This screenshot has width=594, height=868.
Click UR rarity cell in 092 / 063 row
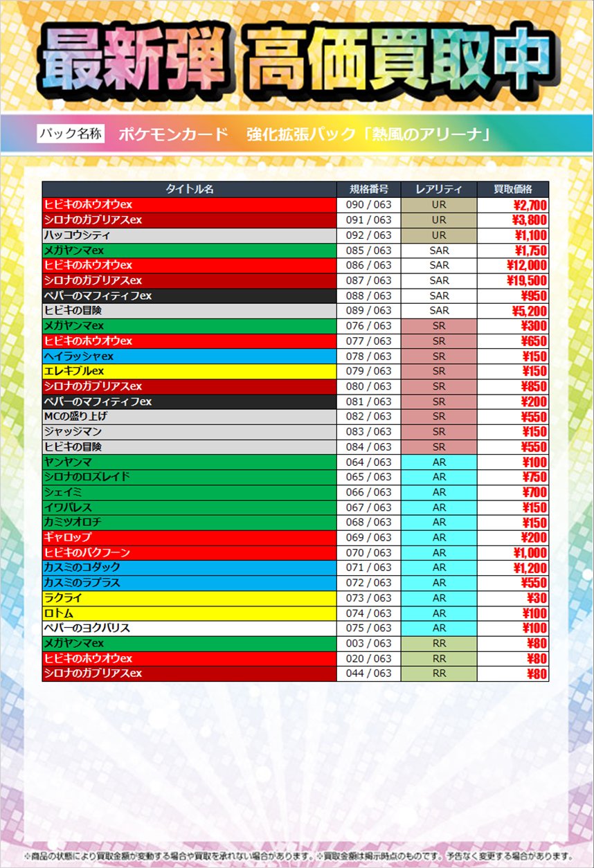pos(439,235)
